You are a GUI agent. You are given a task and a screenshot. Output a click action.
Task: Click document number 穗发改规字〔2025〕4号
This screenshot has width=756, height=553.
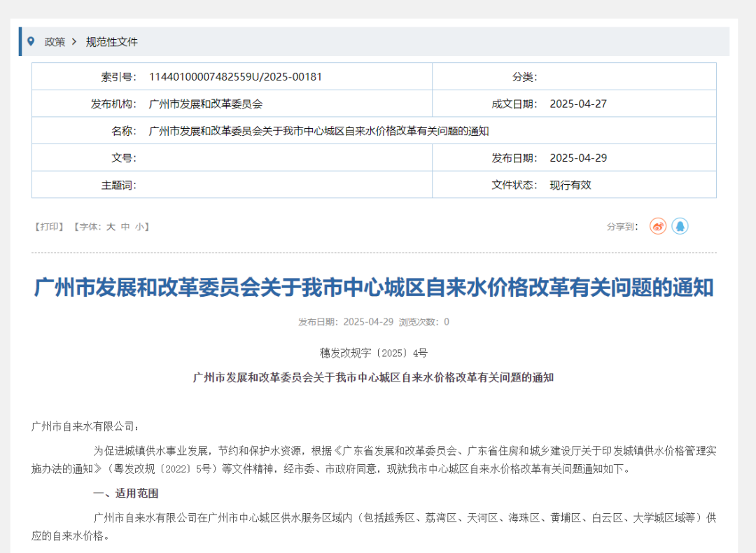[x=374, y=353]
